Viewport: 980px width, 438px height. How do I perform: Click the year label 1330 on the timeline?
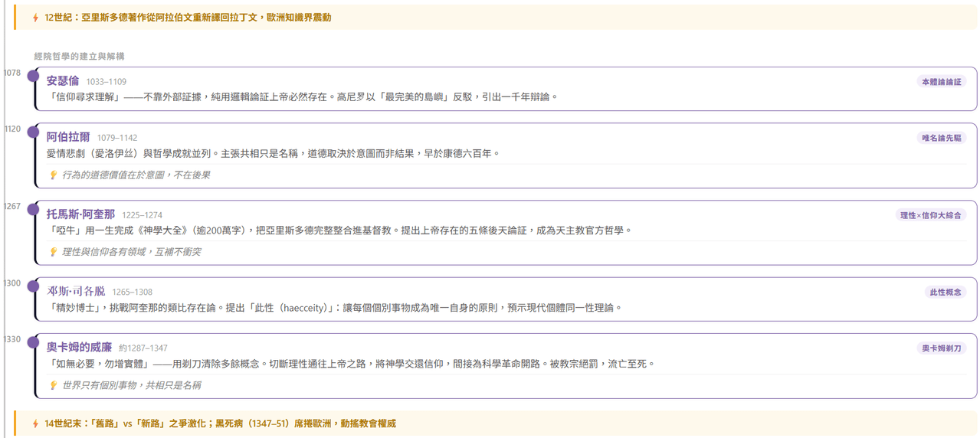coord(12,339)
